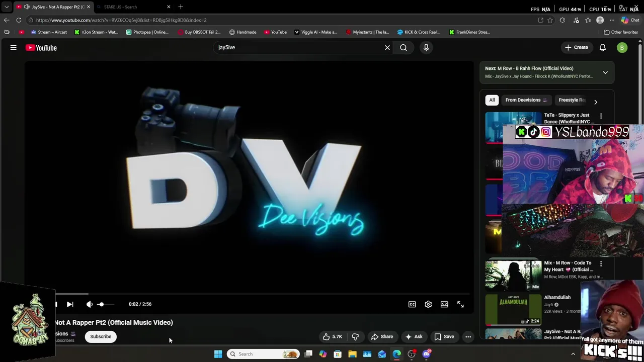Open File Explorer from the taskbar
This screenshot has height=362, width=644.
point(353,354)
